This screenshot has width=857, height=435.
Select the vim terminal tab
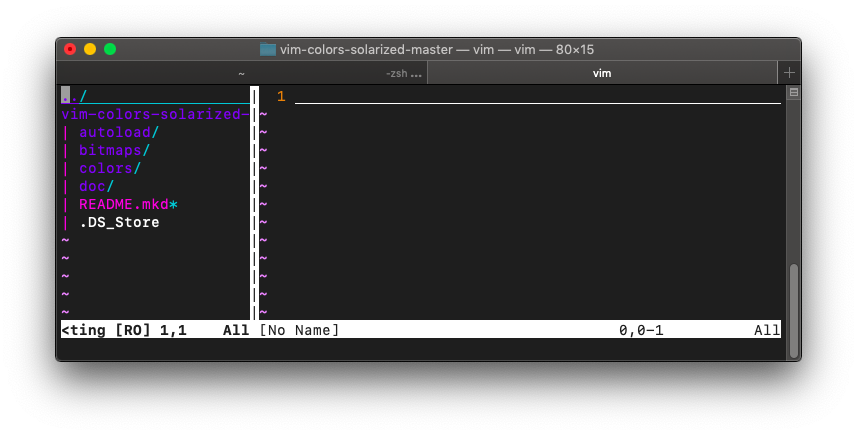(x=602, y=73)
